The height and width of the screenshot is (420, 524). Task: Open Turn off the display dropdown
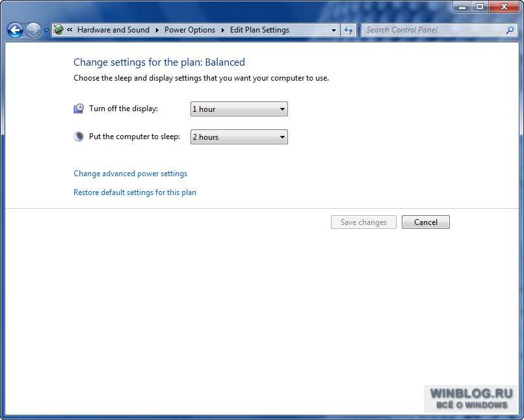239,109
